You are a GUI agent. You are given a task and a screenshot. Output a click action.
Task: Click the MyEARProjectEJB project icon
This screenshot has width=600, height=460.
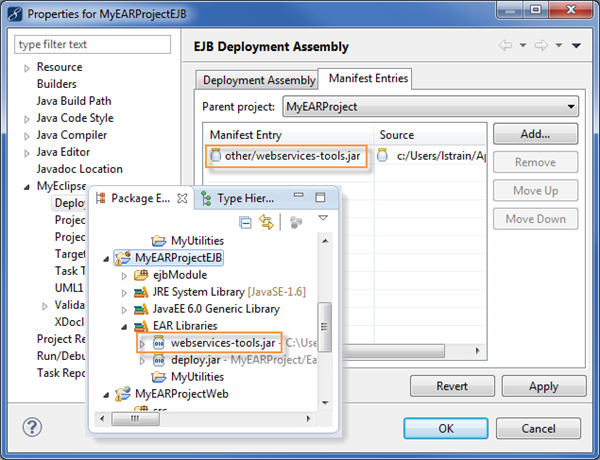(x=124, y=258)
